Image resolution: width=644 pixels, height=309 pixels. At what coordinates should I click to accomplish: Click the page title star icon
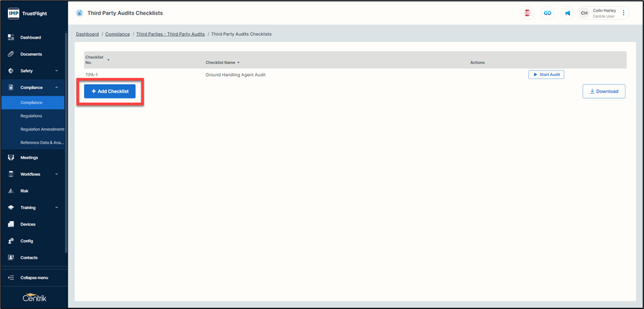pyautogui.click(x=79, y=13)
